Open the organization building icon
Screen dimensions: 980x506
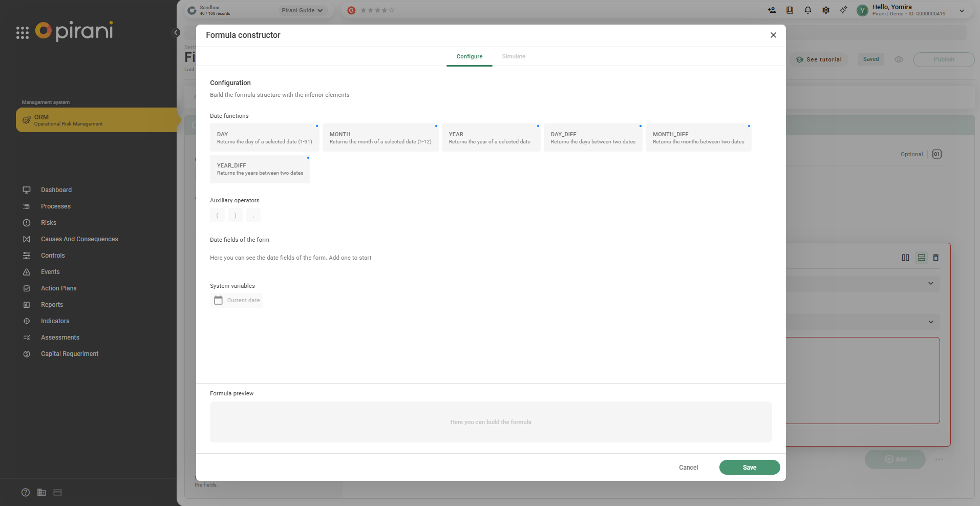(x=41, y=492)
